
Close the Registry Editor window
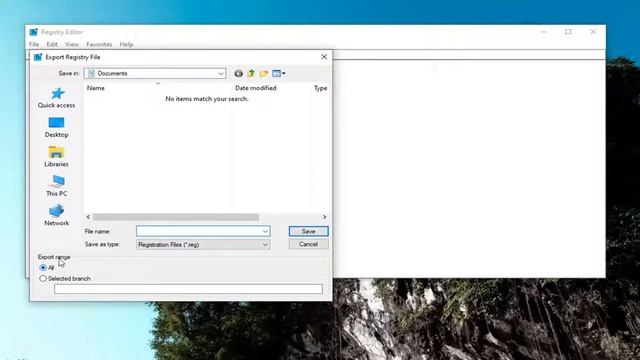tap(593, 32)
